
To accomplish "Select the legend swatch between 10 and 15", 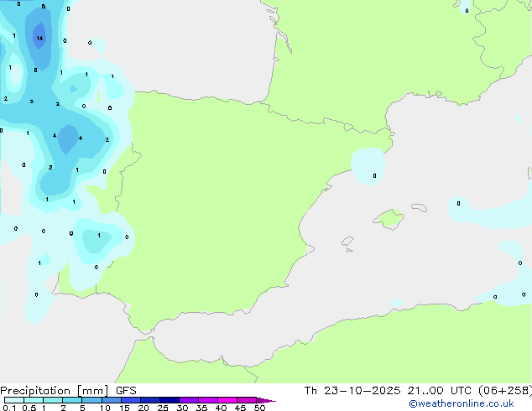I will pos(111,400).
